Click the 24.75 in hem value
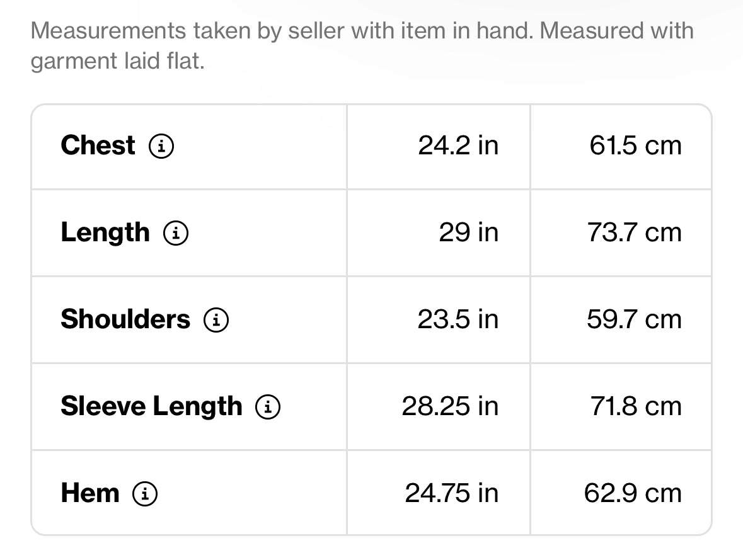 [x=452, y=493]
